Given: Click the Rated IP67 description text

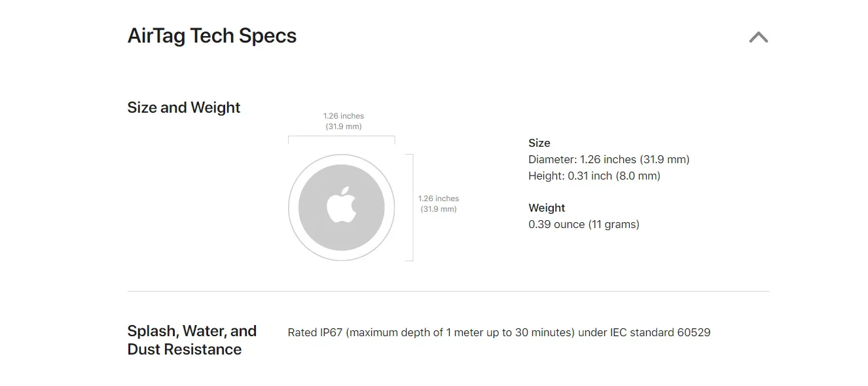Looking at the screenshot, I should click(x=432, y=332).
